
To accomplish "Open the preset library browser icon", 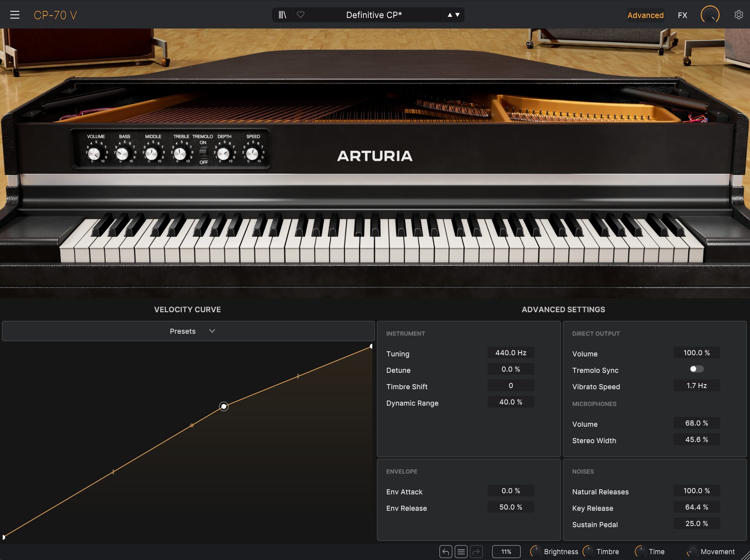I will point(282,15).
